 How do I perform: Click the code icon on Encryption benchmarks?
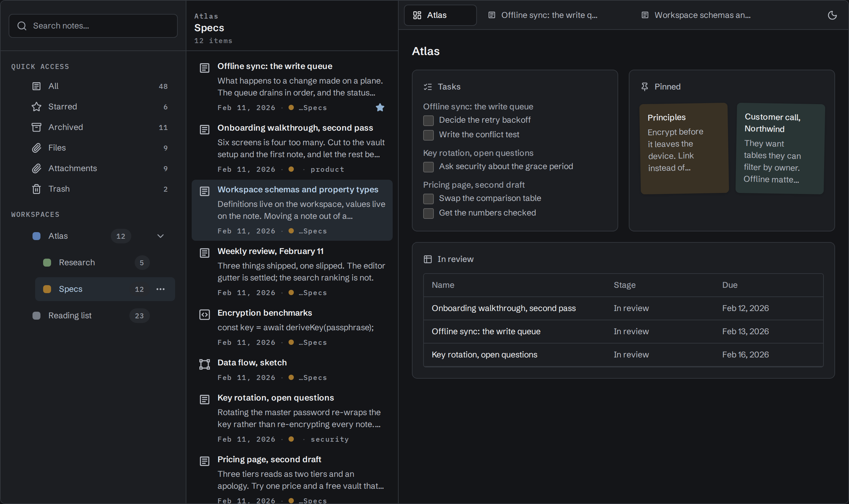(204, 315)
